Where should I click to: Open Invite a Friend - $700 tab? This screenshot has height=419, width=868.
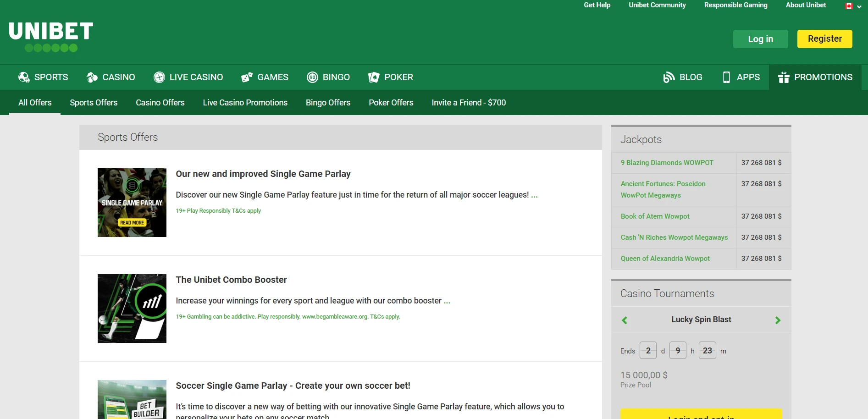coord(469,103)
